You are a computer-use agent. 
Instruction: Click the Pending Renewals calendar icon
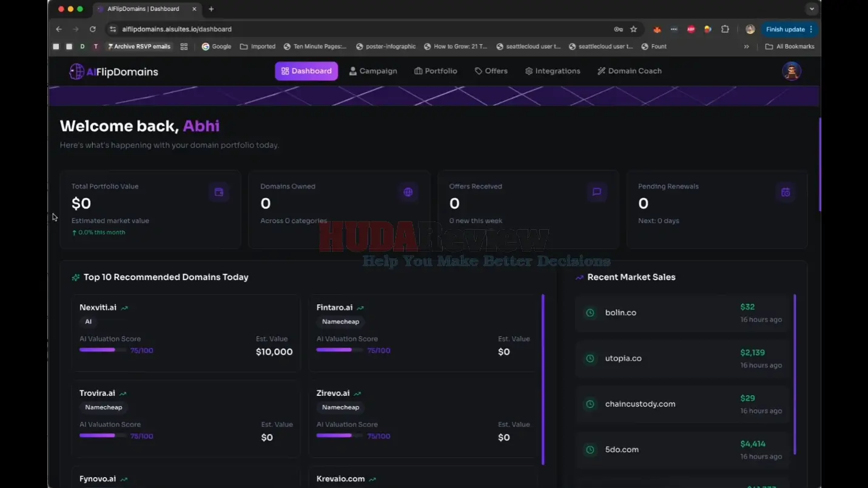786,192
